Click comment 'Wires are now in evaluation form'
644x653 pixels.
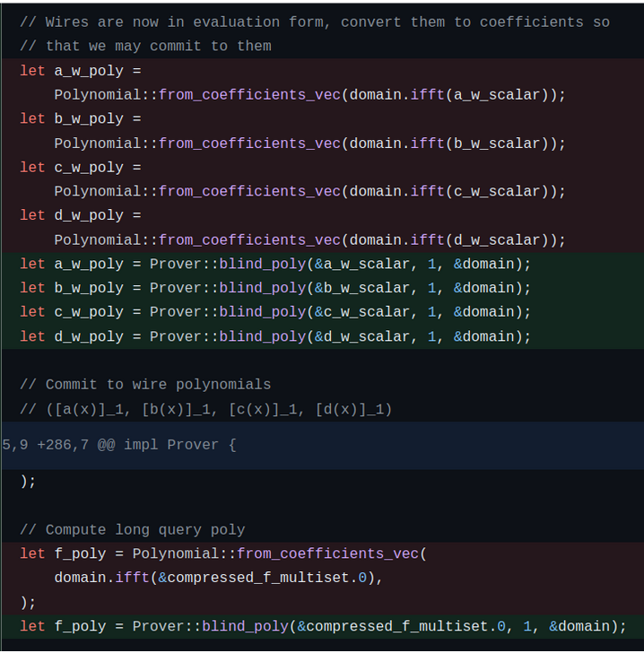[x=315, y=22]
